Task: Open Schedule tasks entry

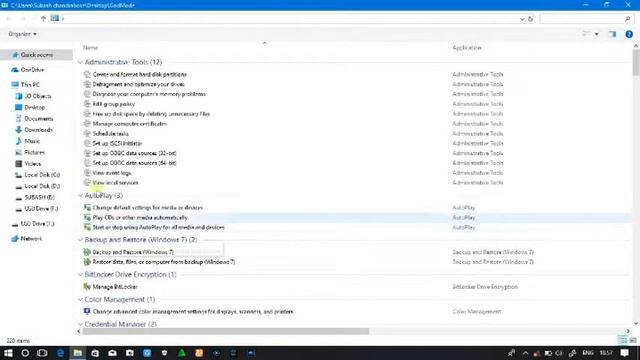Action: click(111, 133)
